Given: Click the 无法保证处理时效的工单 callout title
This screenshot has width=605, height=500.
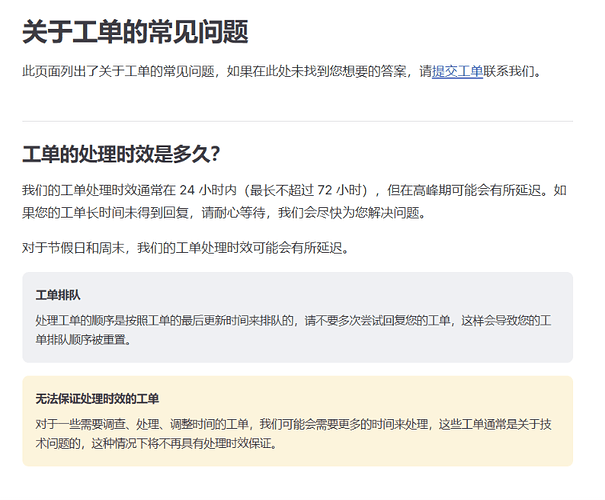Looking at the screenshot, I should 97,399.
